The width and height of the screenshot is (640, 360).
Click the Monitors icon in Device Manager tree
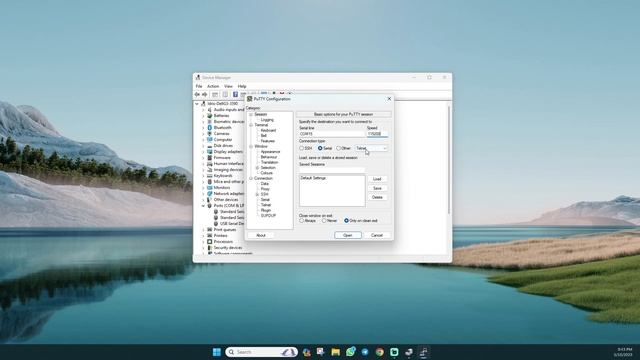(209, 187)
